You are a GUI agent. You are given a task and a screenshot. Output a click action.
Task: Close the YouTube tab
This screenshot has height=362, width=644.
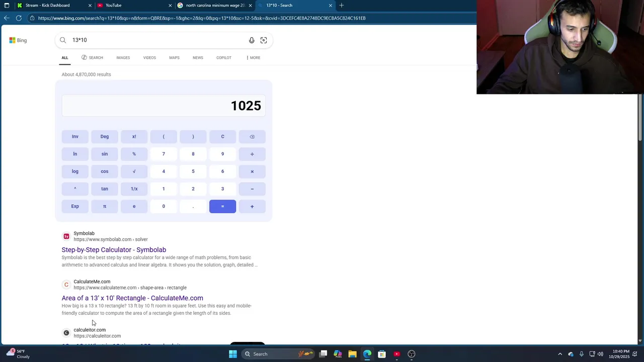coord(170,6)
